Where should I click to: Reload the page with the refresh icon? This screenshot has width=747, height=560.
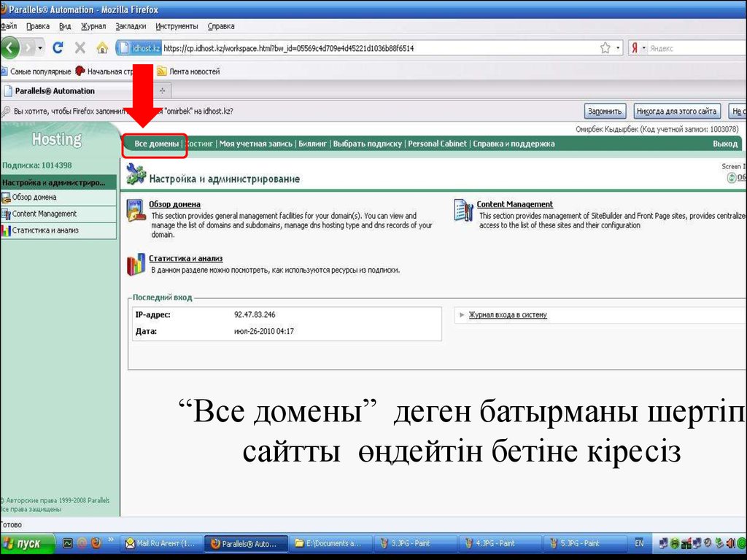pyautogui.click(x=58, y=48)
